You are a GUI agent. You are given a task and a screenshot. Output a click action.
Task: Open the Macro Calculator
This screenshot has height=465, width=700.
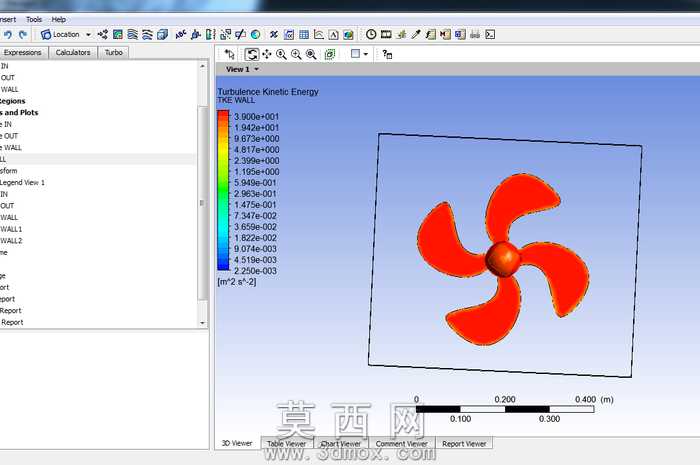coord(446,34)
